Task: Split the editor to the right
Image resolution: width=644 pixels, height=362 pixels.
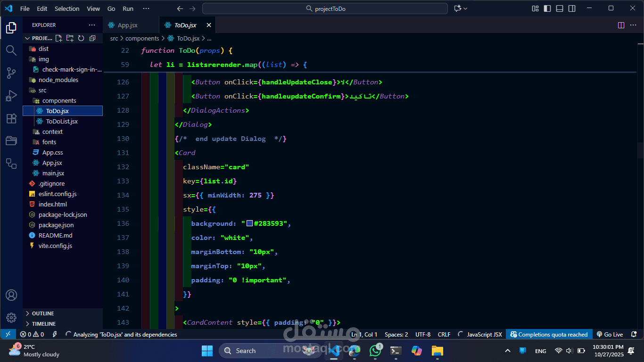Action: coord(621,25)
